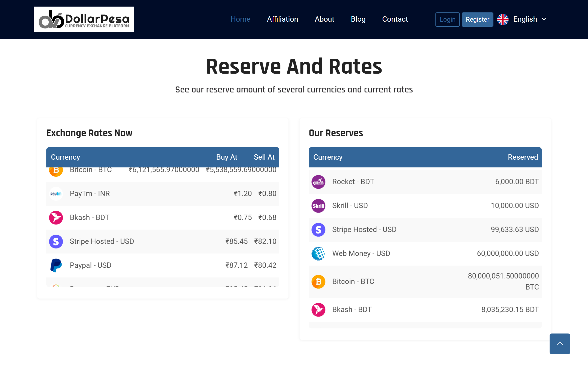The image size is (588, 368).
Task: Click the Skrill icon in Reserves
Action: 318,206
